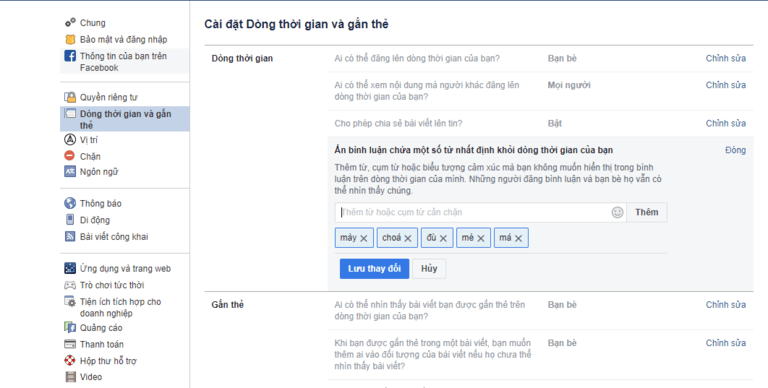Click heading Cài đặt Dòng thời gian và gắn thẻ
The height and width of the screenshot is (388, 768).
tap(296, 24)
